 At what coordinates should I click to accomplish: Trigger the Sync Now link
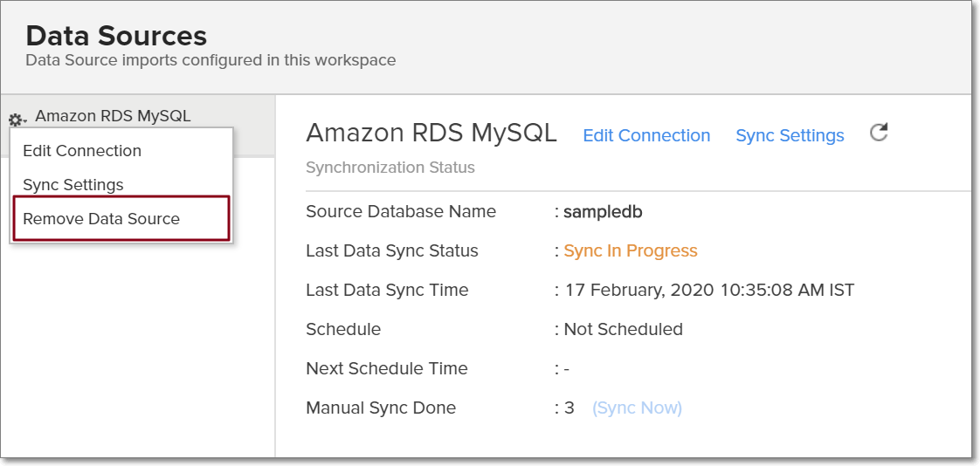click(637, 408)
